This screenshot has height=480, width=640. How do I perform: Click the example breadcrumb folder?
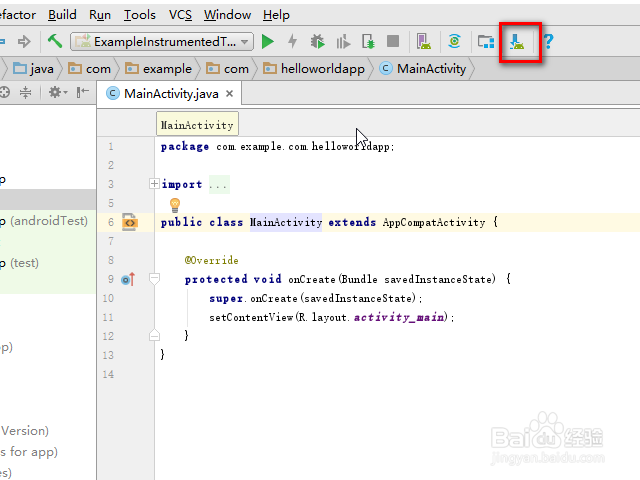(x=158, y=69)
